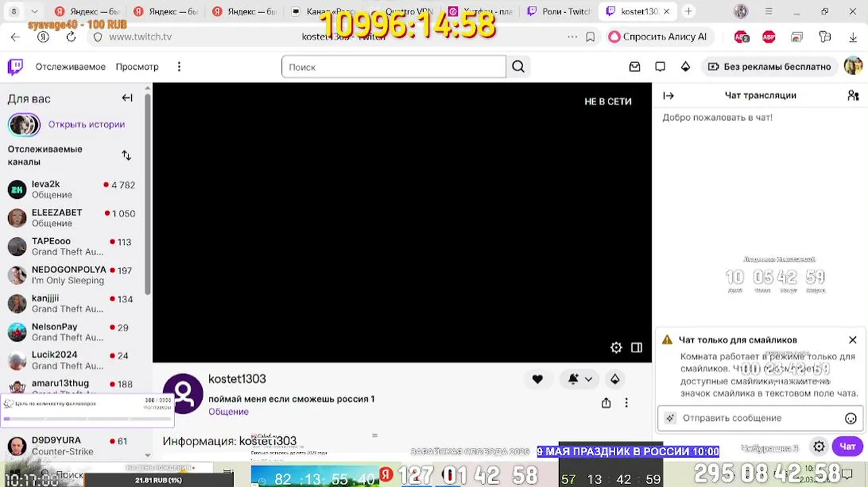The width and height of the screenshot is (868, 487).
Task: Open kostet1303 channel avatar
Action: click(x=183, y=394)
